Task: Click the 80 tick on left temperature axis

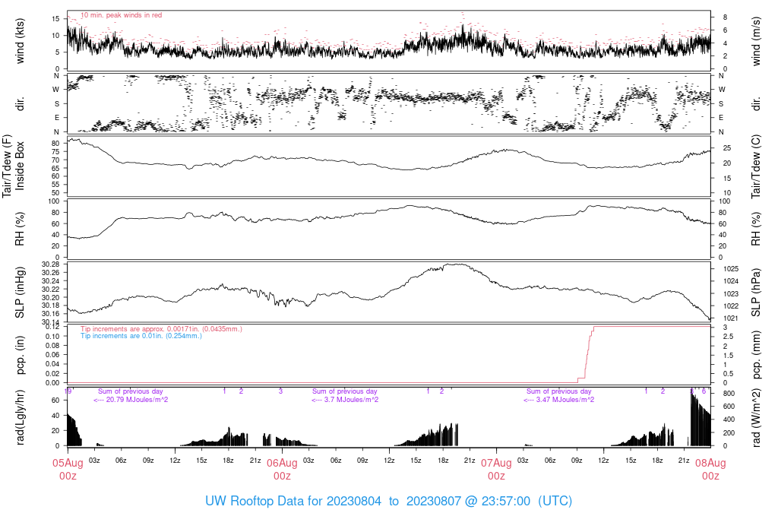Action: point(55,144)
